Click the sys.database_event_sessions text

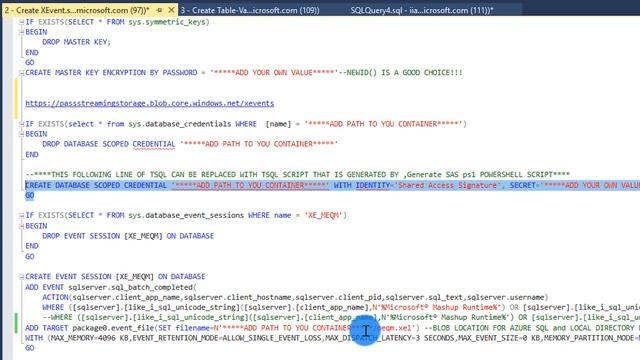(186, 215)
